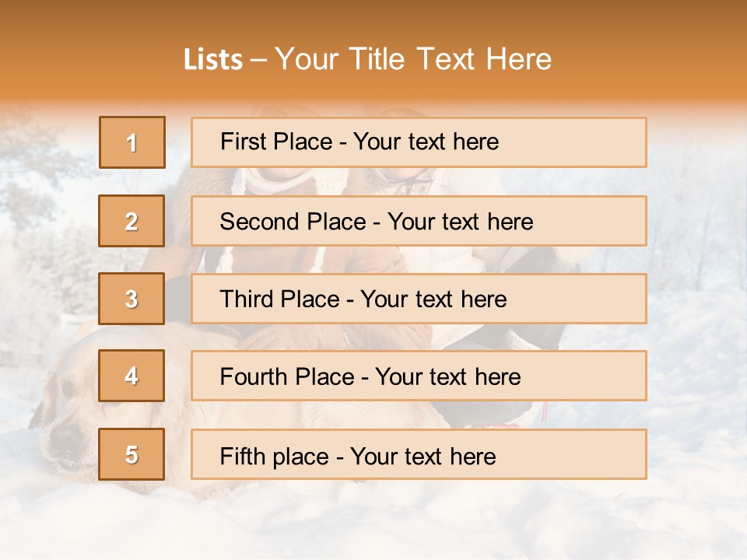Select the Fifth place text box
The height and width of the screenshot is (560, 747).
click(x=419, y=454)
